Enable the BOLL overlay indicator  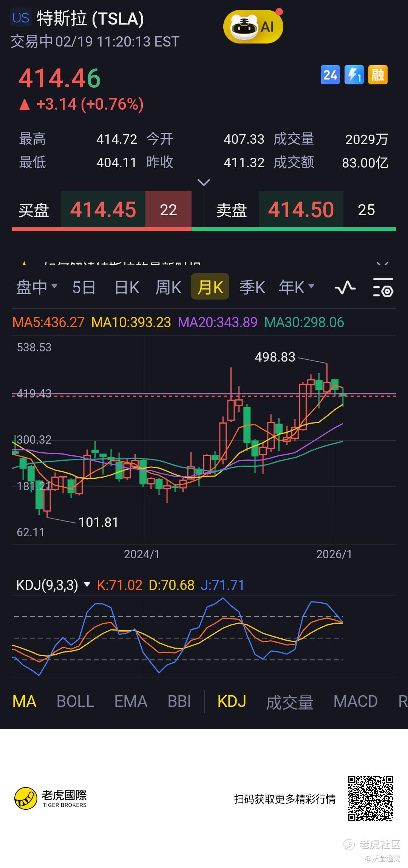click(x=75, y=701)
